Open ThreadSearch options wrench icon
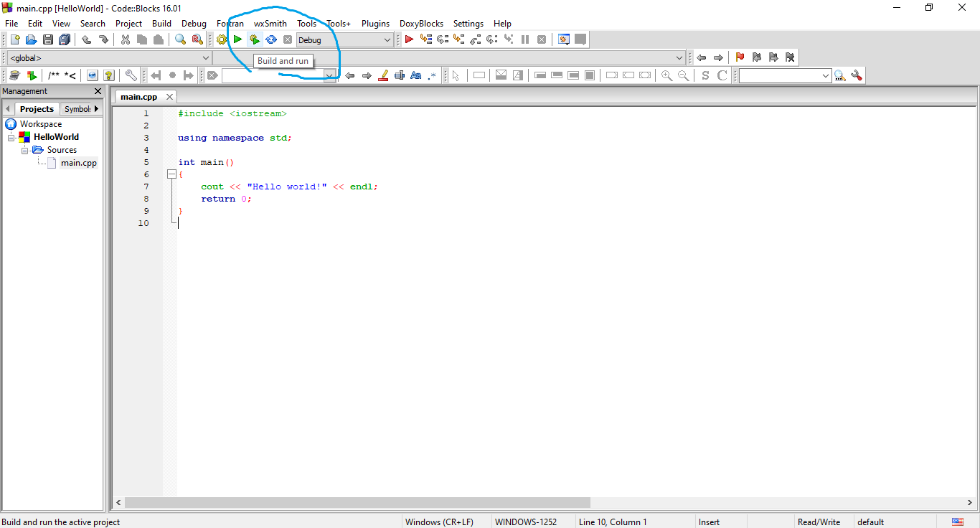The width and height of the screenshot is (980, 528). 857,75
